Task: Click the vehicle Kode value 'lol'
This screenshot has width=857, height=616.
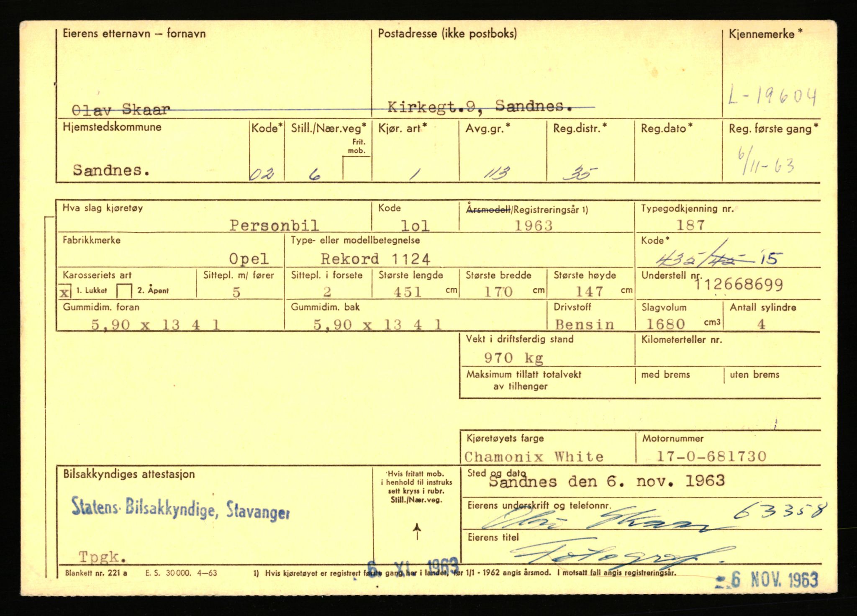Action: [x=415, y=226]
